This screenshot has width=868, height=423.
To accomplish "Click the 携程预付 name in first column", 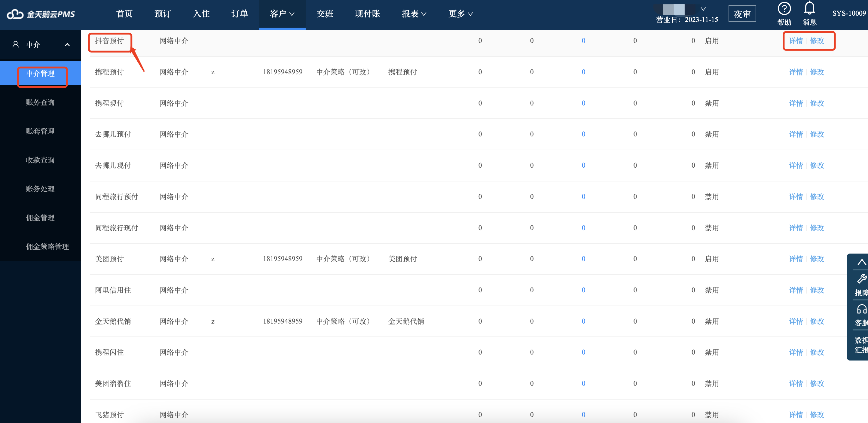I will 109,72.
